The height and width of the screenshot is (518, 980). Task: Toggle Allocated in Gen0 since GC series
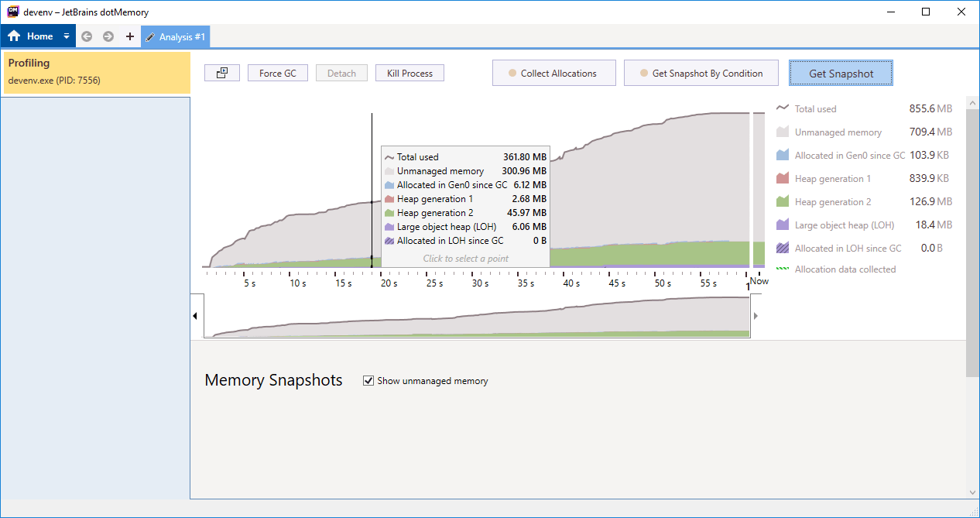point(849,156)
